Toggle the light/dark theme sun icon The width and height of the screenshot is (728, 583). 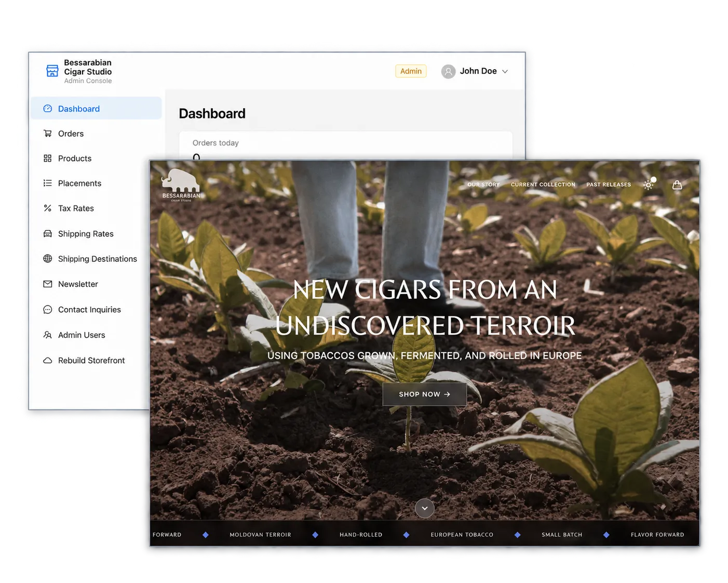(x=649, y=185)
